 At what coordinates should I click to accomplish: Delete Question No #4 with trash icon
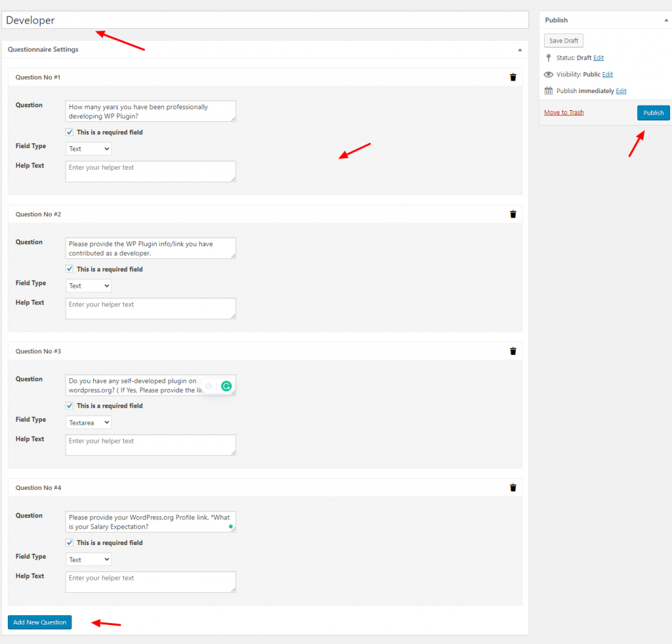[513, 488]
